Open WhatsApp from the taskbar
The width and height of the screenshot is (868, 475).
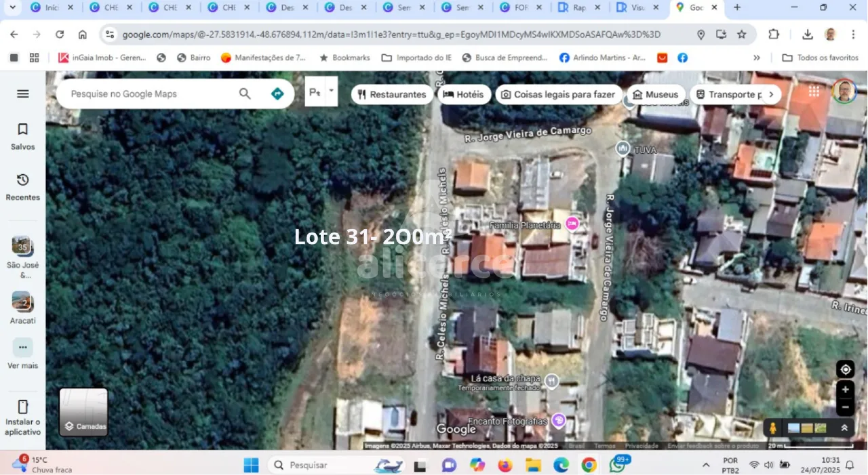coord(617,465)
